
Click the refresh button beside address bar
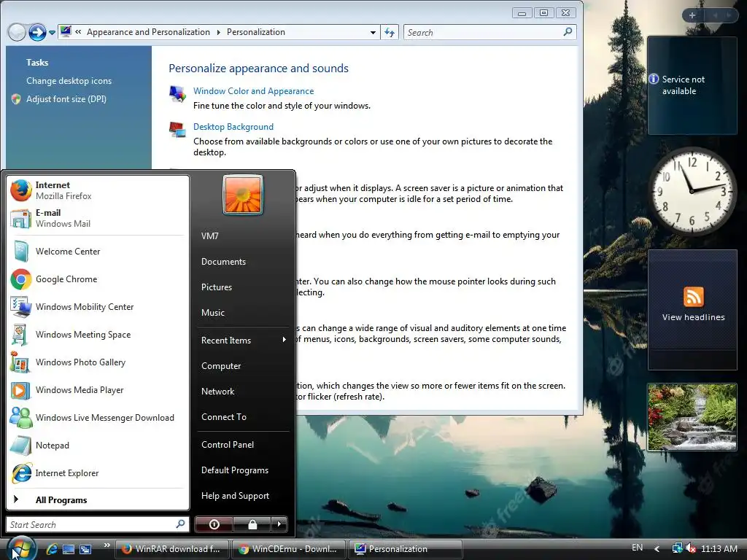[x=390, y=32]
